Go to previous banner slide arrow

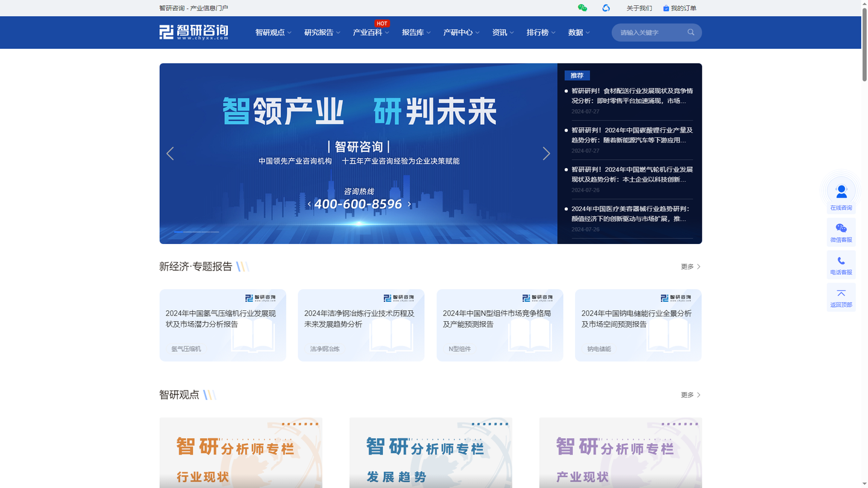pos(170,154)
